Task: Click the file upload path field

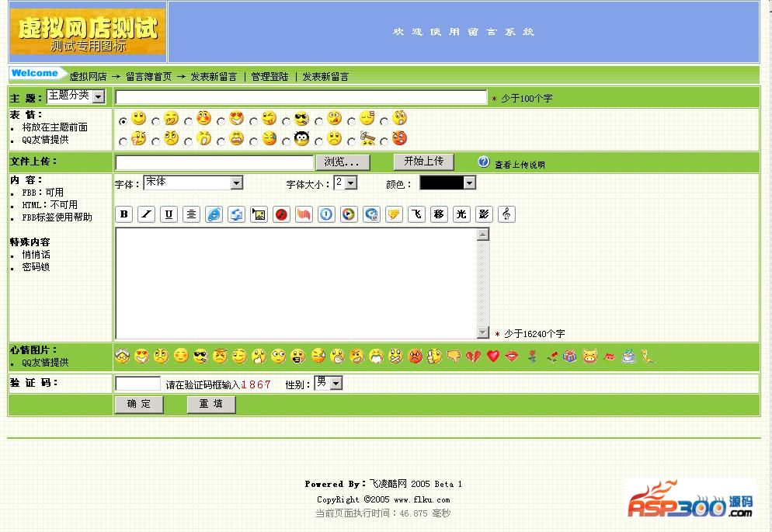Action: click(x=214, y=162)
